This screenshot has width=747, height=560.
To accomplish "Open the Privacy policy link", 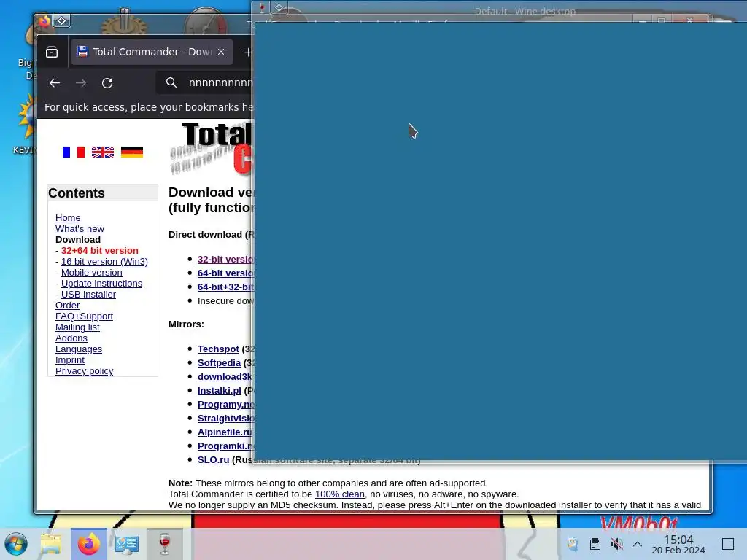I will pos(84,371).
